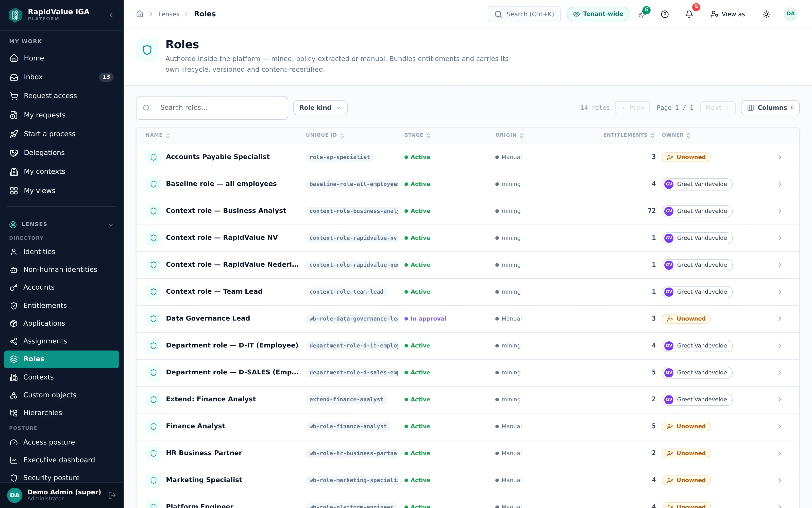Image resolution: width=812 pixels, height=508 pixels.
Task: Click the shield icon of Accounts Payable Specialist row
Action: [153, 157]
